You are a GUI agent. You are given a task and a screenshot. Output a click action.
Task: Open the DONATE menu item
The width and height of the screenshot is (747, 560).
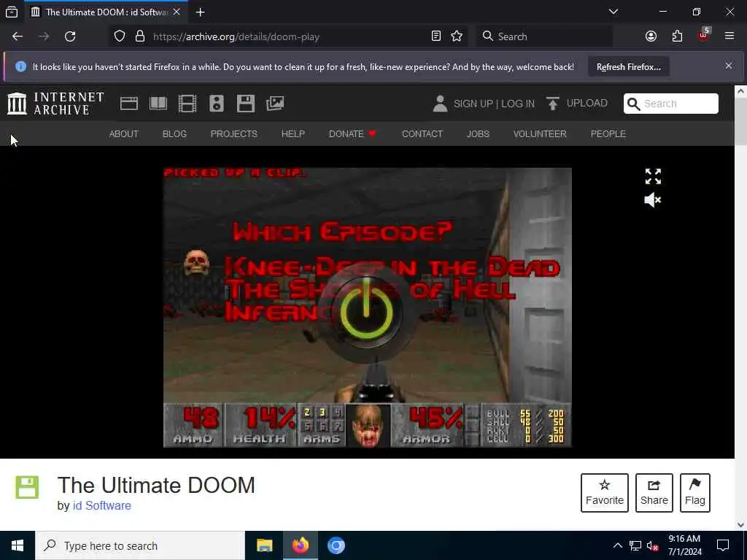[352, 134]
